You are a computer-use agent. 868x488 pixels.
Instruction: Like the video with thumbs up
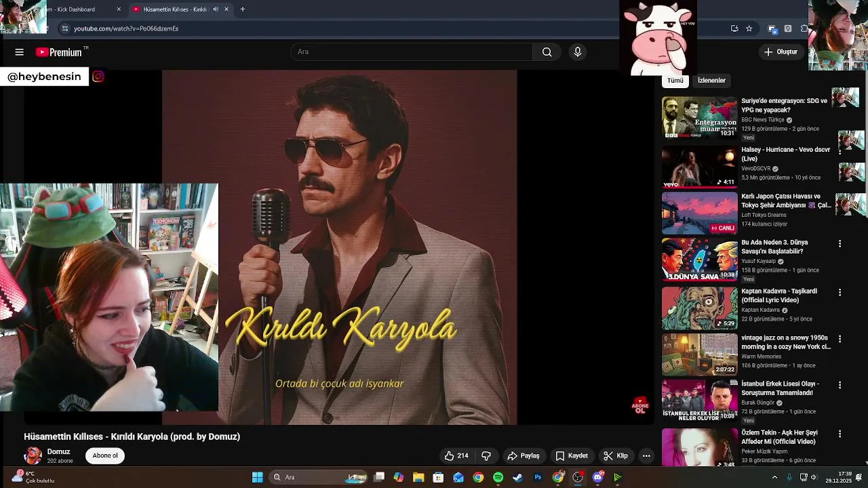[456, 456]
